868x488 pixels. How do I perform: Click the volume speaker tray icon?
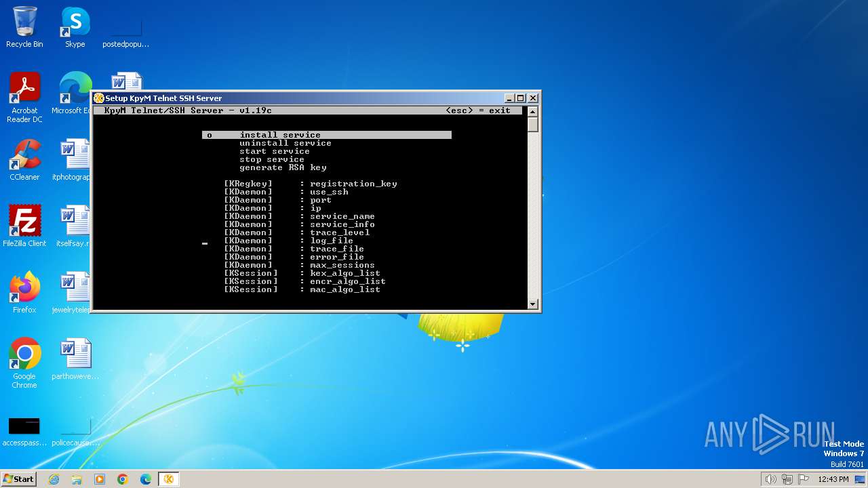point(771,479)
